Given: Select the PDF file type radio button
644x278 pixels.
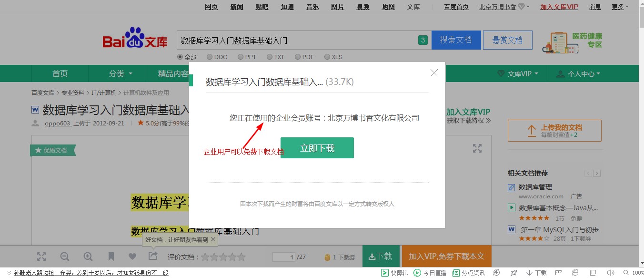Looking at the screenshot, I should point(298,57).
